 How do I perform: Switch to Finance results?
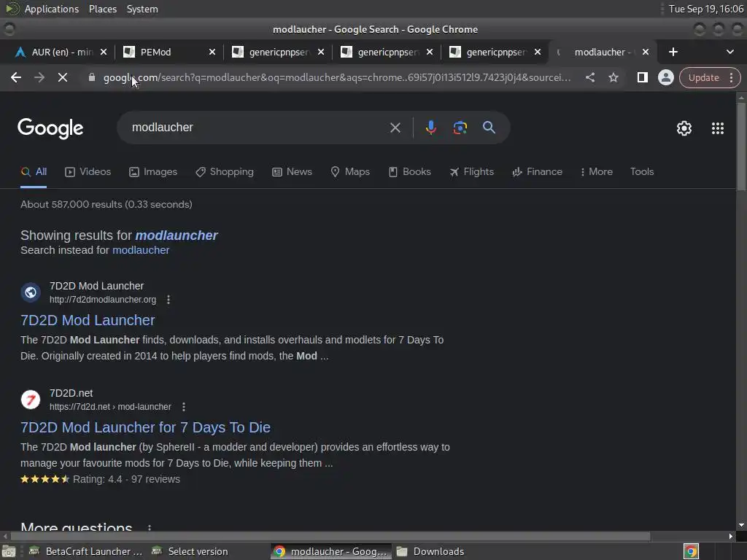click(x=538, y=172)
